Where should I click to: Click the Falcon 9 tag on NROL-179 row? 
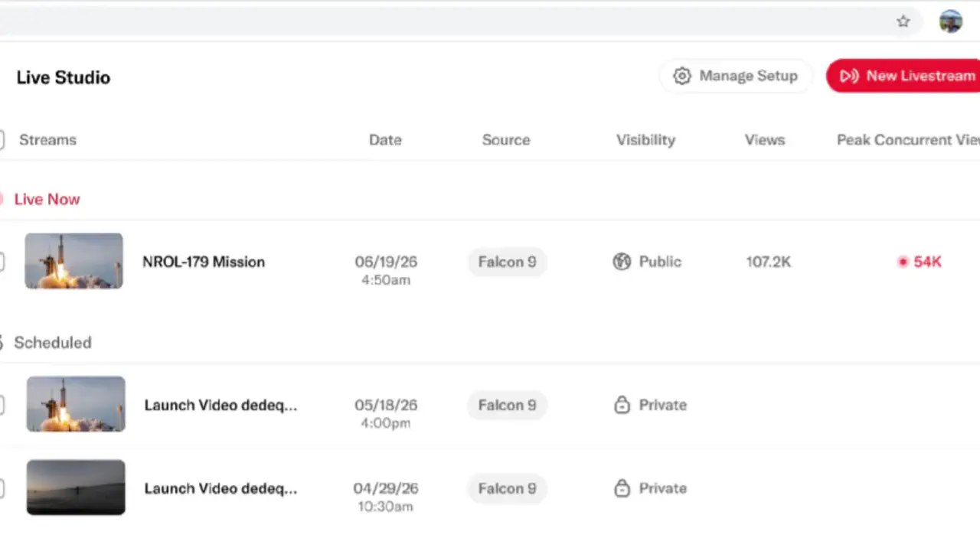click(507, 262)
